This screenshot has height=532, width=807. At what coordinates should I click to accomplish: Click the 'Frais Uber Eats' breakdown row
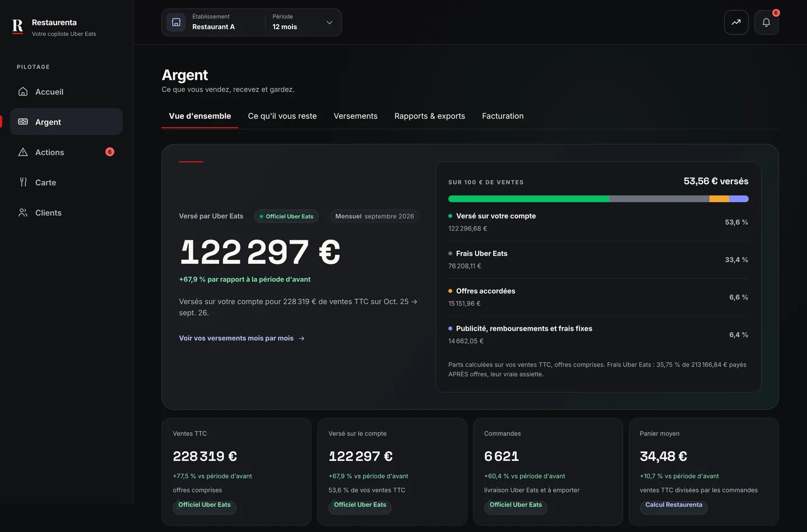[x=598, y=259]
